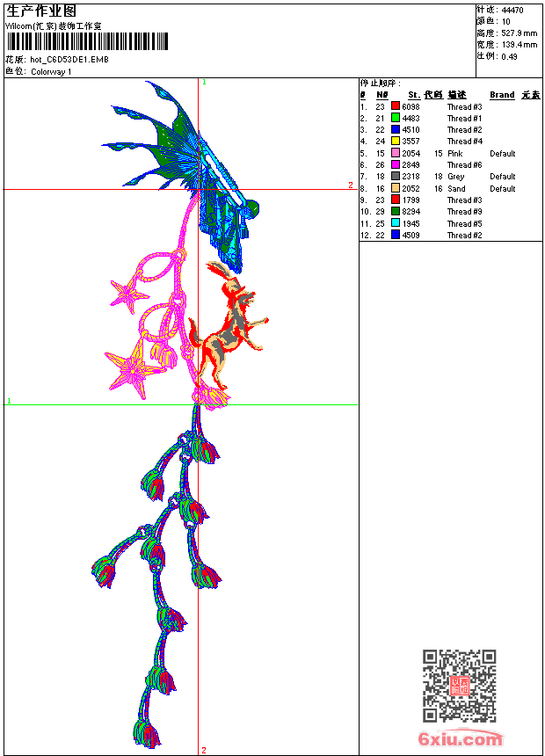Select the stitch count value '44470'
The width and height of the screenshot is (545, 756).
point(512,10)
